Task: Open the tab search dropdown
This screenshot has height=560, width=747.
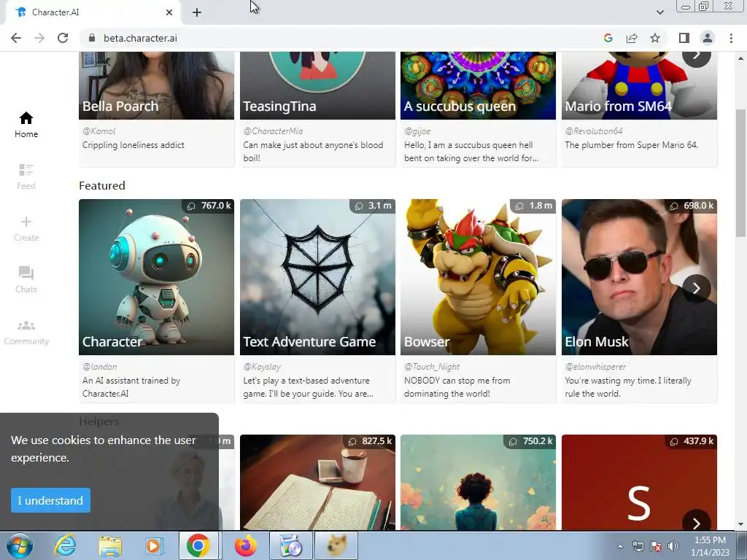Action: (659, 12)
